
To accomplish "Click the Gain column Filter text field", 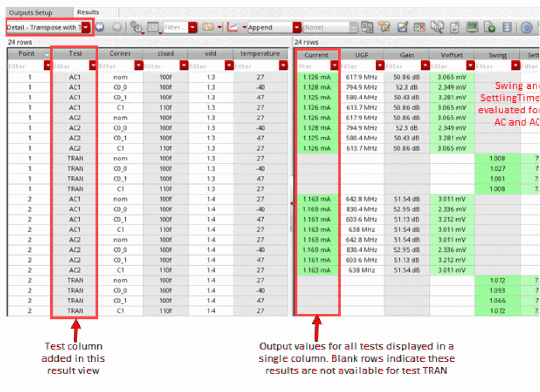I will [x=403, y=66].
